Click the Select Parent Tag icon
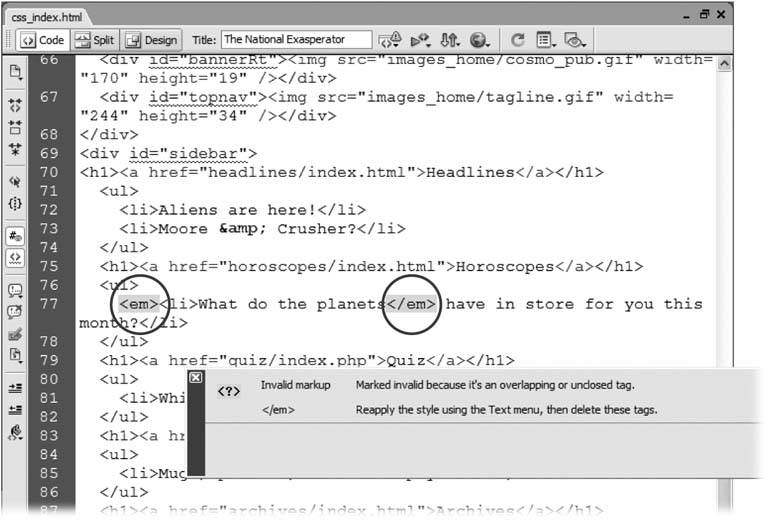Screen dimensions: 768x520 click(15, 183)
